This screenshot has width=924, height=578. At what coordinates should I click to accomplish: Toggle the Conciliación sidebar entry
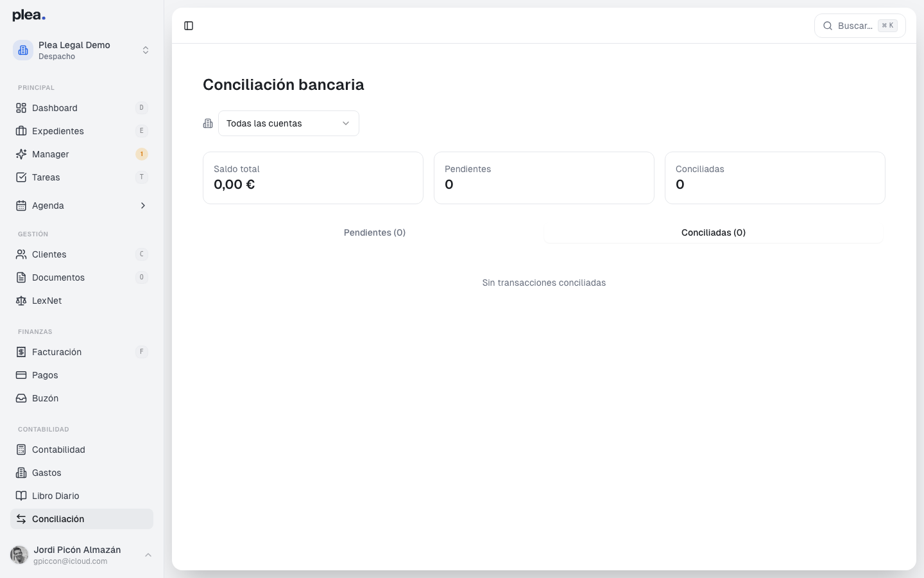click(x=81, y=518)
